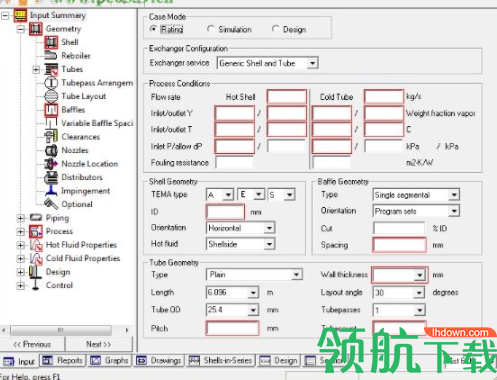Viewport: 497px width, 380px height.
Task: Click the Process icon
Action: 36,231
